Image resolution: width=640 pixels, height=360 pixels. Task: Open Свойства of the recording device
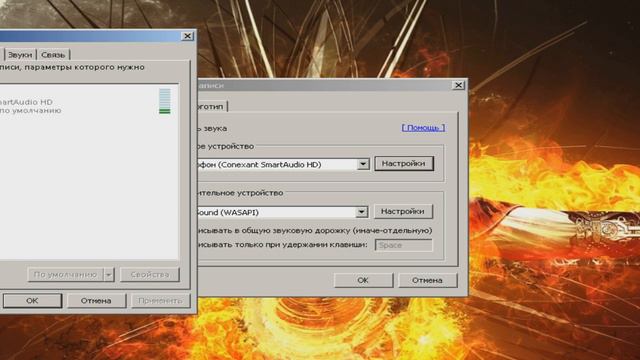pyautogui.click(x=150, y=274)
